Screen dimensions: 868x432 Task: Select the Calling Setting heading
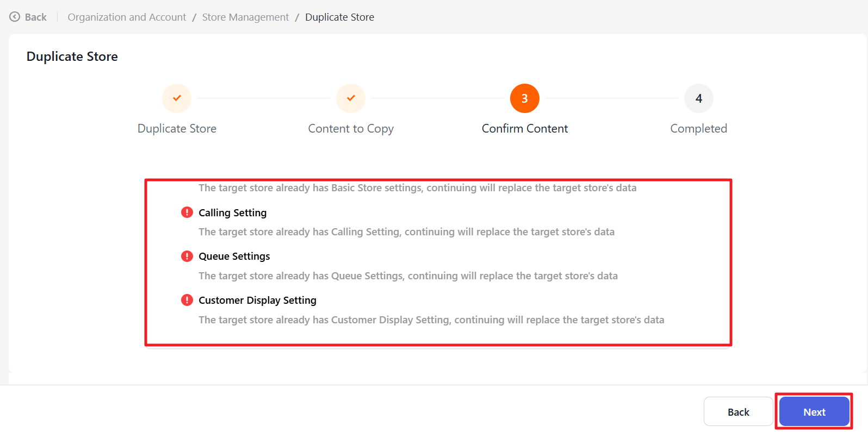(x=232, y=213)
